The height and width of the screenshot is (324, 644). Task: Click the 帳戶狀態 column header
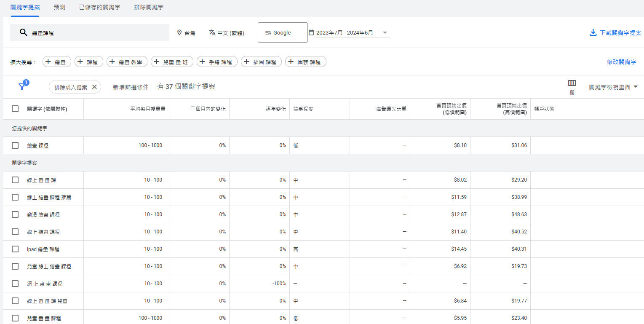tap(544, 109)
